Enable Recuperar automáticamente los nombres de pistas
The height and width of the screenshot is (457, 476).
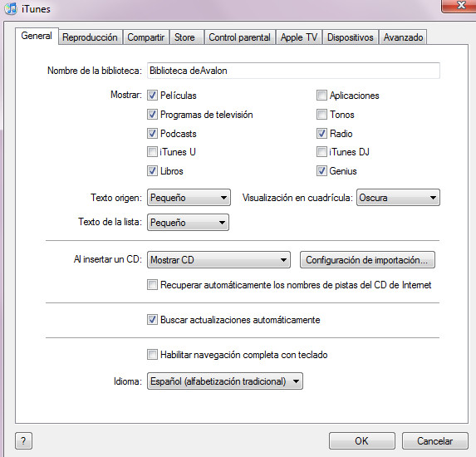point(152,285)
